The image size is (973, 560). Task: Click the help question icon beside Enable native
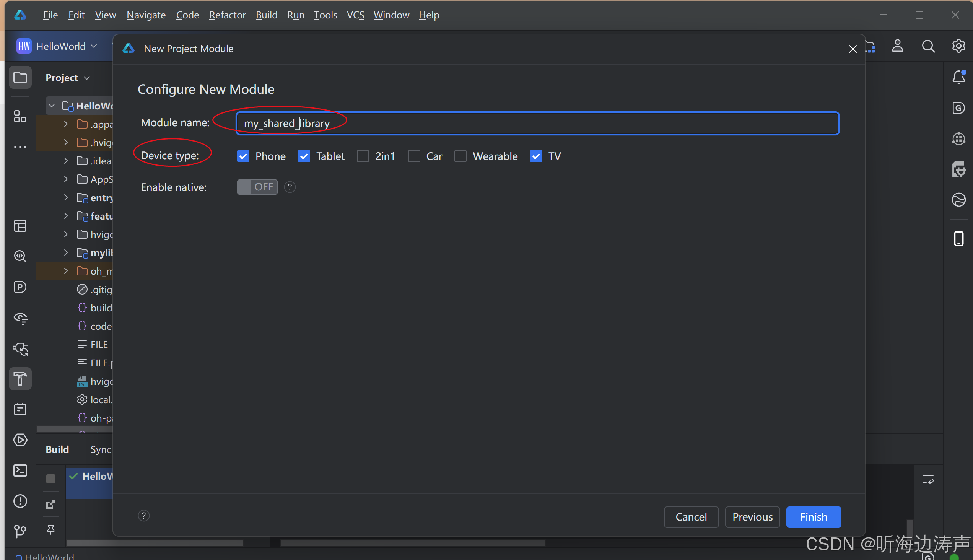pyautogui.click(x=290, y=187)
